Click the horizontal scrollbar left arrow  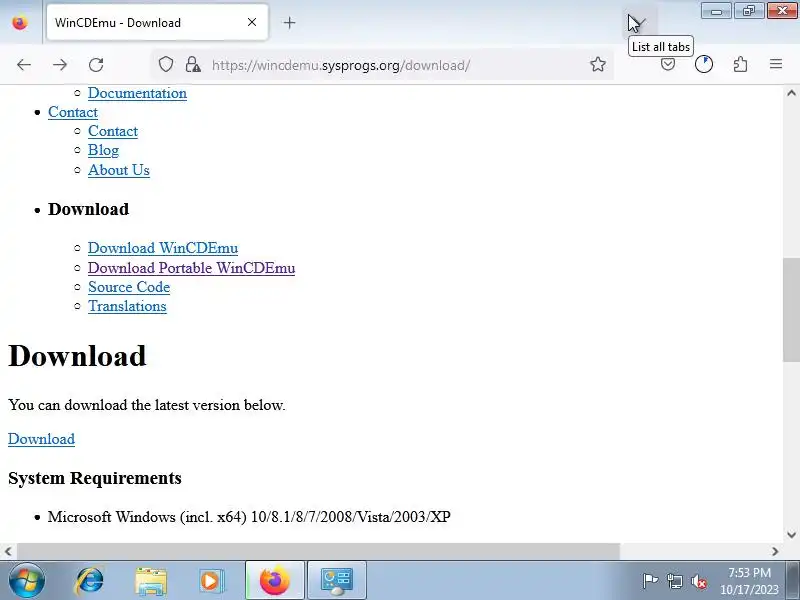[x=8, y=552]
